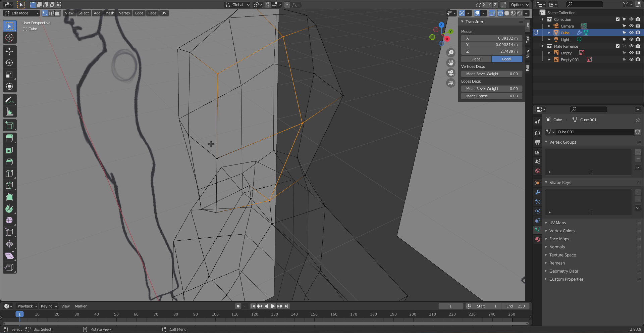The image size is (644, 333).
Task: Switch to the Tool sidebar tab
Action: point(528,40)
